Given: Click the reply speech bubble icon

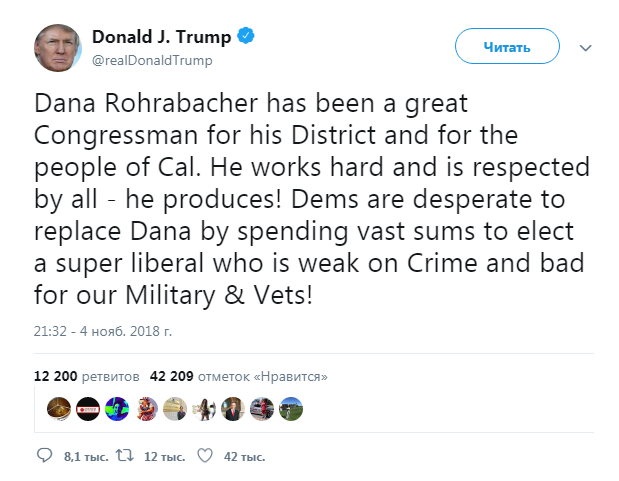Looking at the screenshot, I should 44,456.
